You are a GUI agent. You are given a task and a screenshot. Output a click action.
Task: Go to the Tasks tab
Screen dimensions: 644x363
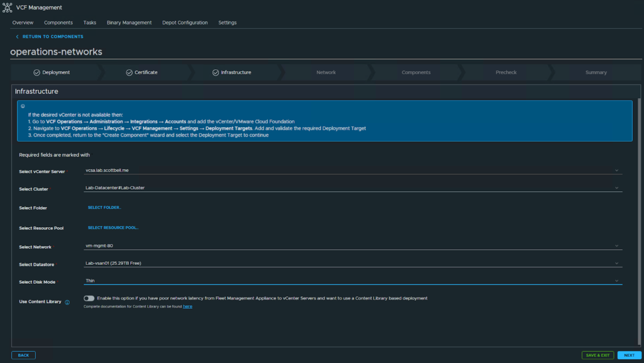click(89, 23)
